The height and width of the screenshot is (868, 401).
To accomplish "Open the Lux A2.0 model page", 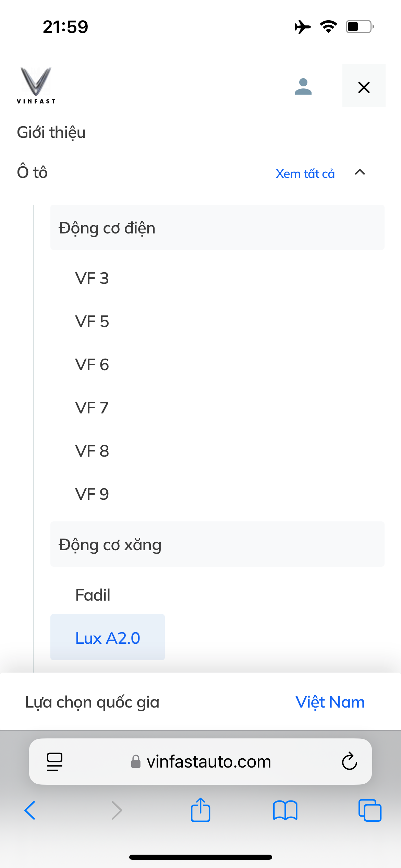I will (108, 638).
